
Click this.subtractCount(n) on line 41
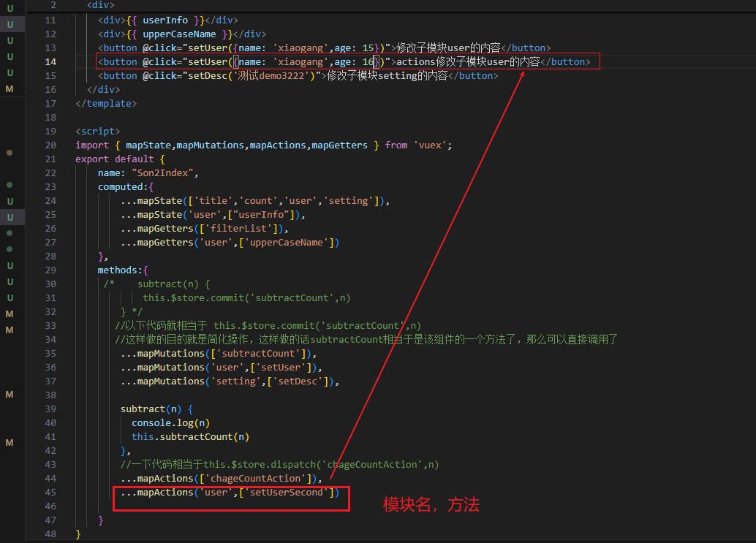pyautogui.click(x=190, y=436)
